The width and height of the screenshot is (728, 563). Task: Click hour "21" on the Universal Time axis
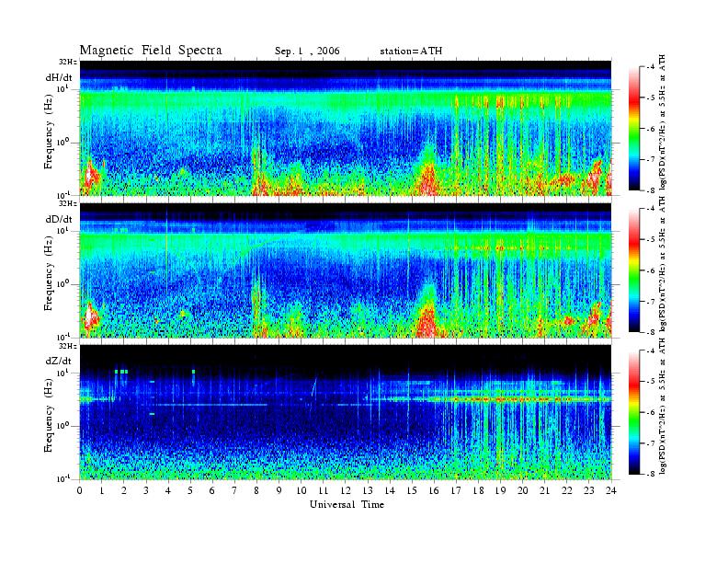click(x=544, y=490)
